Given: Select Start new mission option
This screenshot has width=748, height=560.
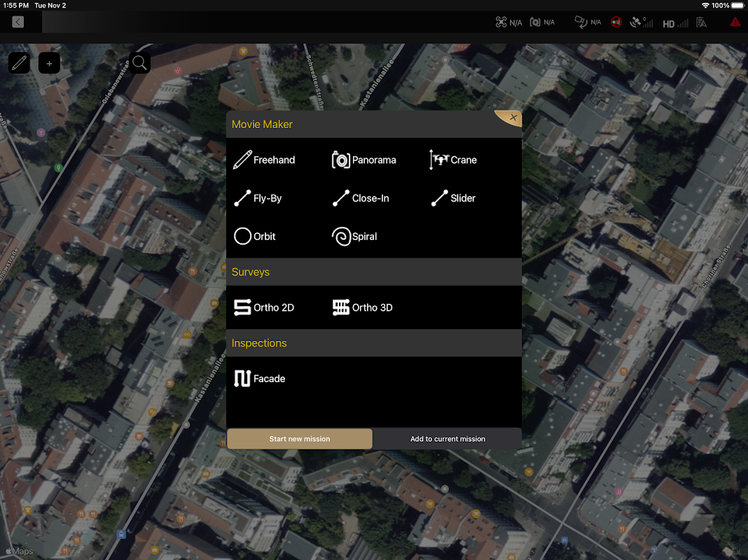Looking at the screenshot, I should pos(300,439).
